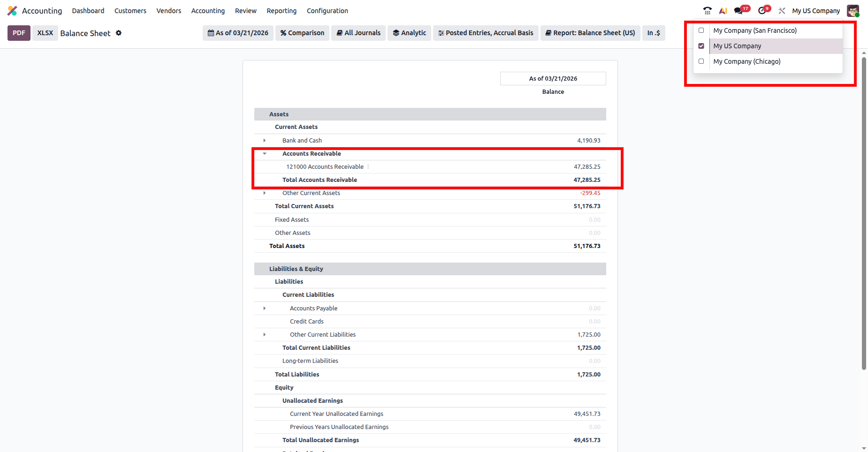The image size is (868, 452).
Task: Open the Vendors menu
Action: [x=168, y=11]
